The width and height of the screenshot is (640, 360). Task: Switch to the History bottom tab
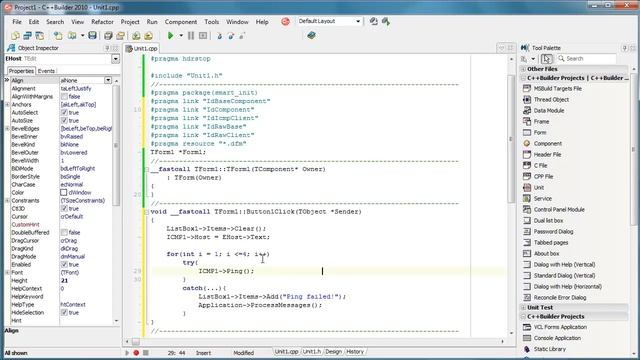[x=355, y=352]
